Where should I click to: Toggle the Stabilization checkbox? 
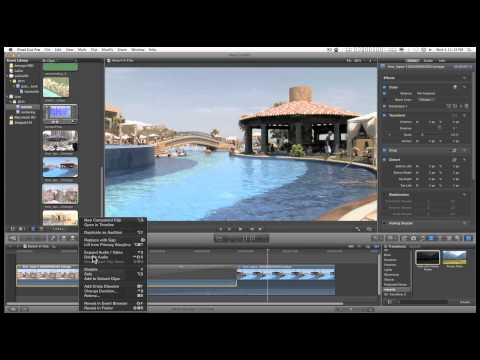pyautogui.click(x=385, y=195)
